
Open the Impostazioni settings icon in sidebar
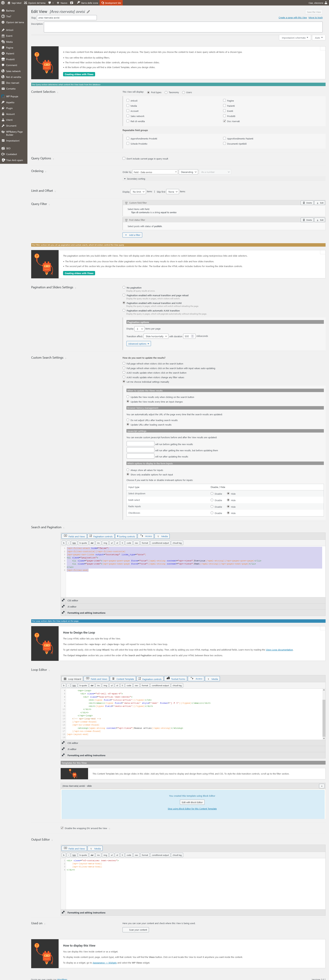3,141
